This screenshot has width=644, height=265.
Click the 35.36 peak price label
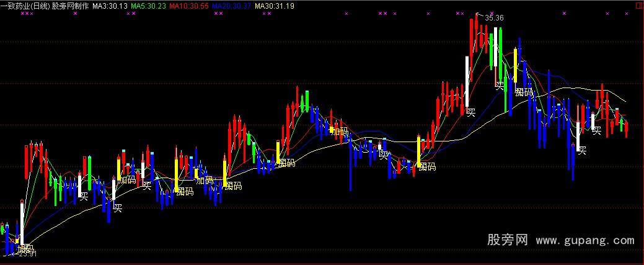pos(494,18)
